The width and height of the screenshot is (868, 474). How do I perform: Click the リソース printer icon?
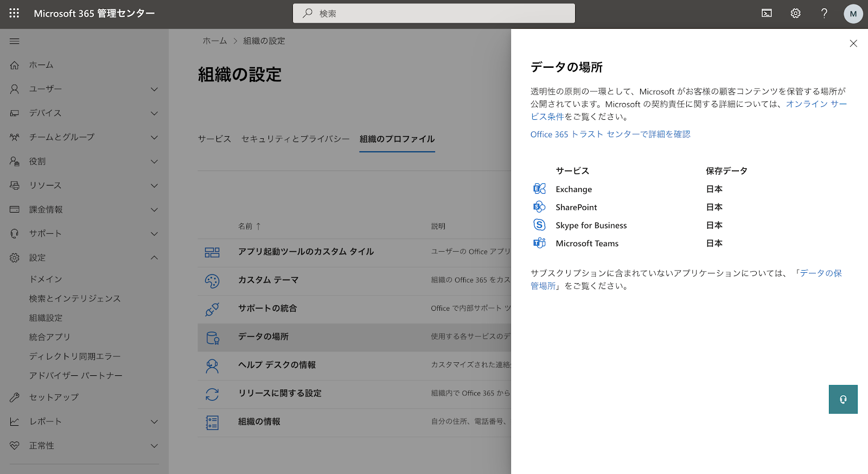click(x=15, y=185)
